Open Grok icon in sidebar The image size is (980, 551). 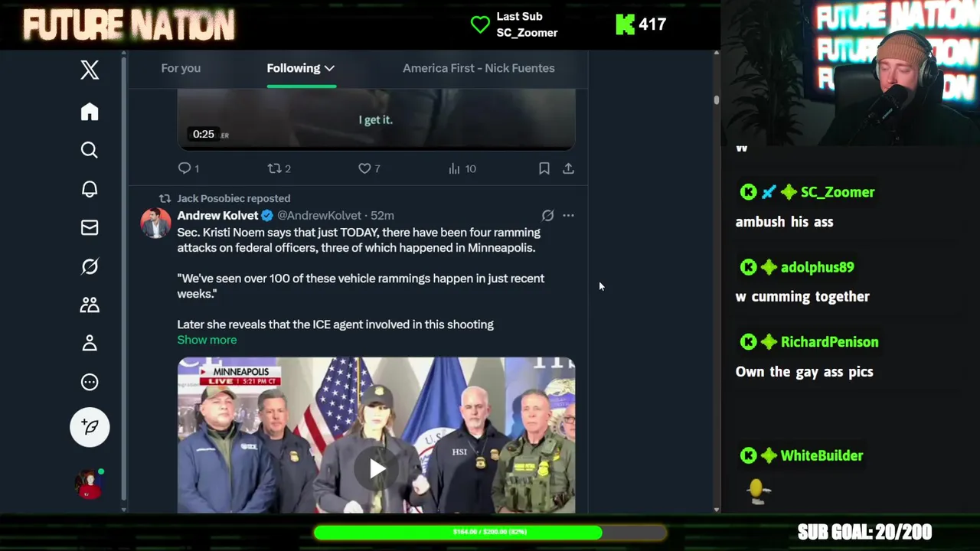[90, 266]
